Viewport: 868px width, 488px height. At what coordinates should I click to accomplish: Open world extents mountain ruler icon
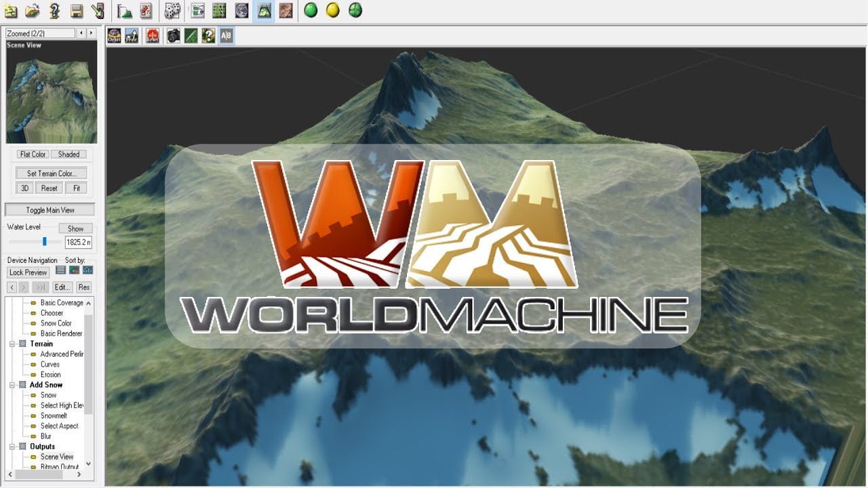click(124, 10)
